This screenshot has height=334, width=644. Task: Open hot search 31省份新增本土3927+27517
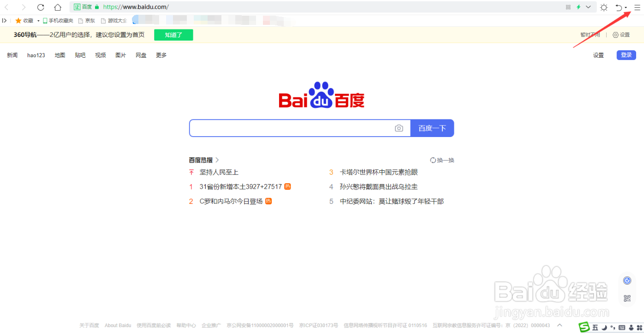pyautogui.click(x=241, y=187)
